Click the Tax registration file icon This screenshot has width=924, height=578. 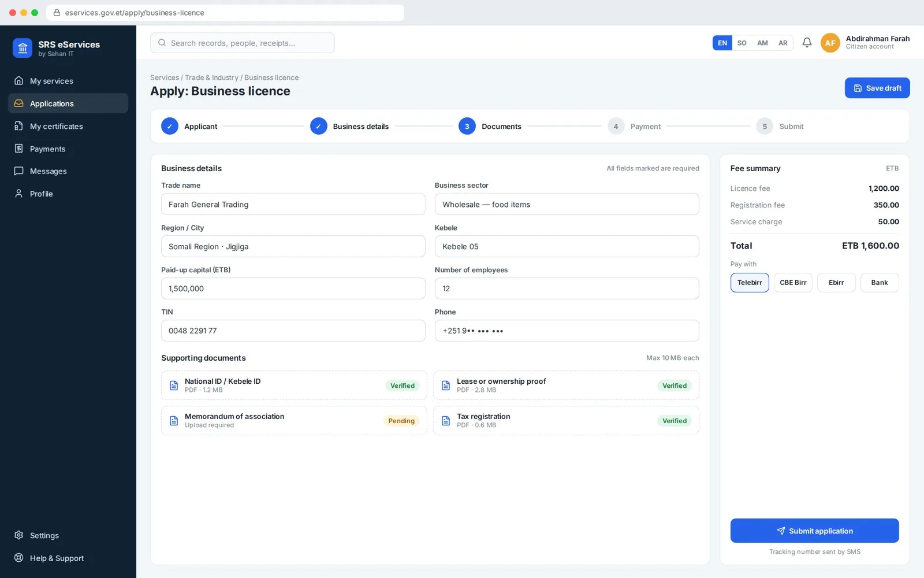(x=446, y=421)
